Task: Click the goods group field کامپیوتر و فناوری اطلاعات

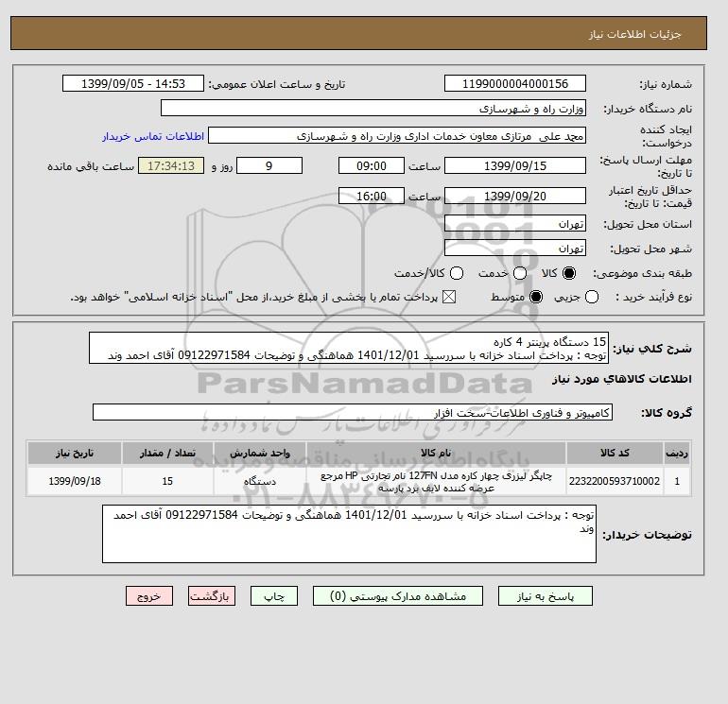Action: (353, 412)
